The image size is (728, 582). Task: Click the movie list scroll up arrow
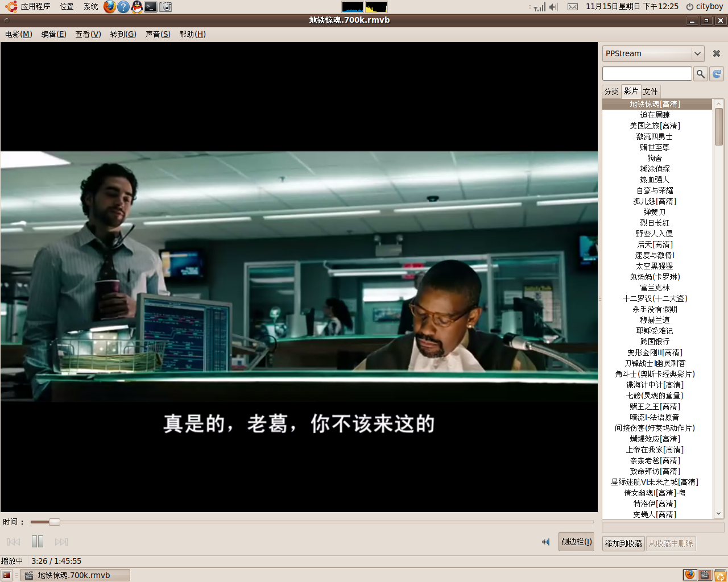719,103
